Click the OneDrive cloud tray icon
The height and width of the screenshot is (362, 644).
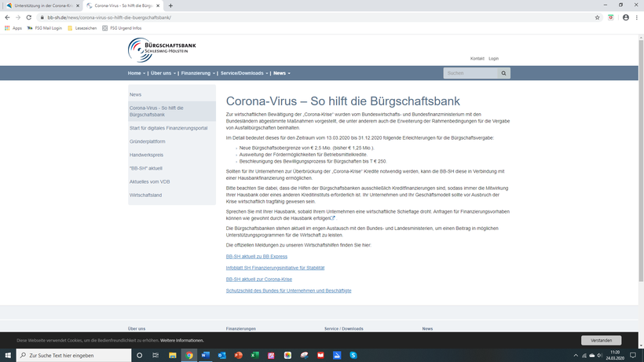point(592,356)
